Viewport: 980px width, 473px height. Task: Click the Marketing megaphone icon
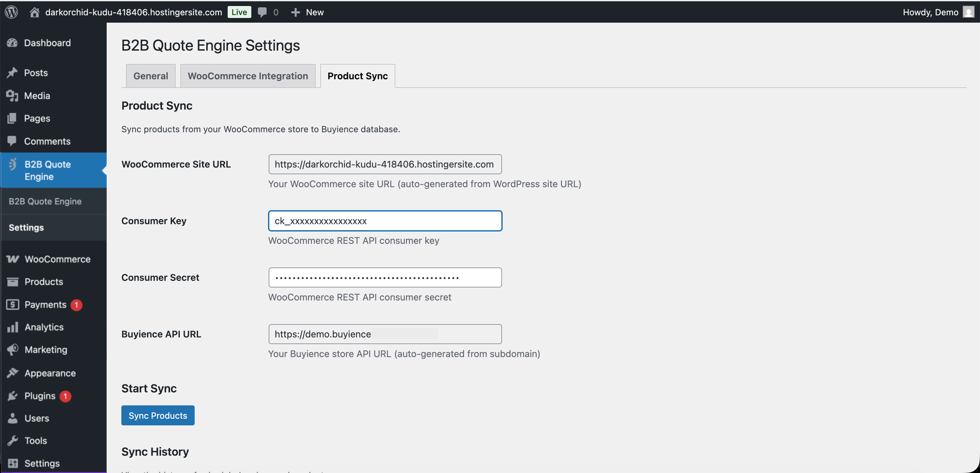pyautogui.click(x=12, y=349)
